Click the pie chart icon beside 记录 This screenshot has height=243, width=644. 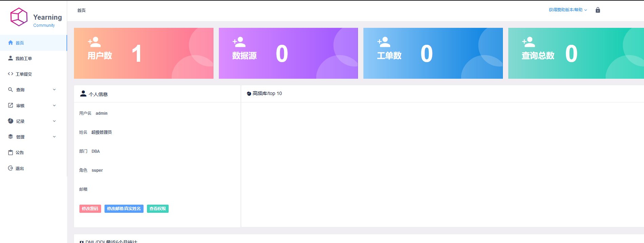point(11,121)
